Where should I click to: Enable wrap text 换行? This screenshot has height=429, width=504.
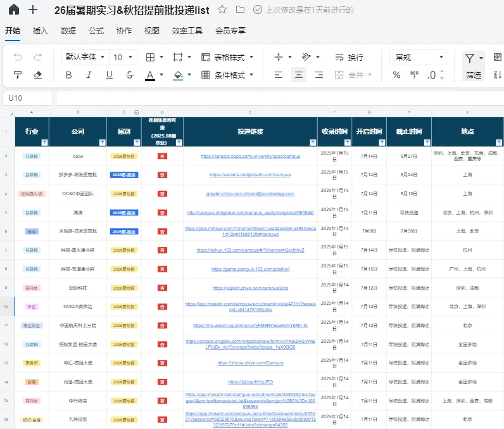click(350, 57)
